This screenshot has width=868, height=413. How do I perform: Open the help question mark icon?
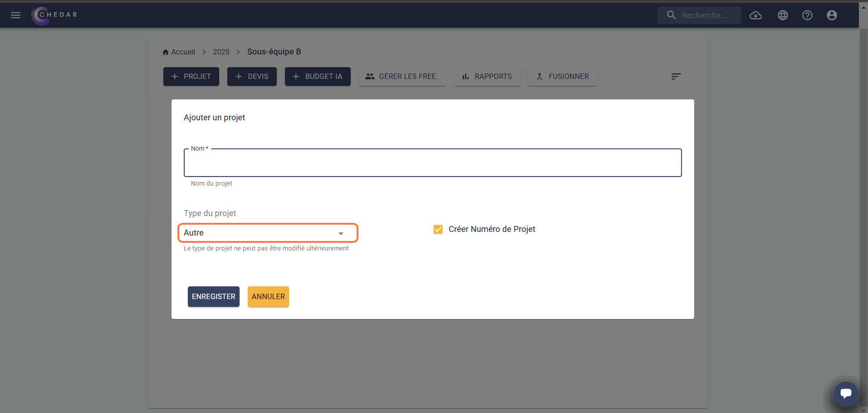(807, 15)
